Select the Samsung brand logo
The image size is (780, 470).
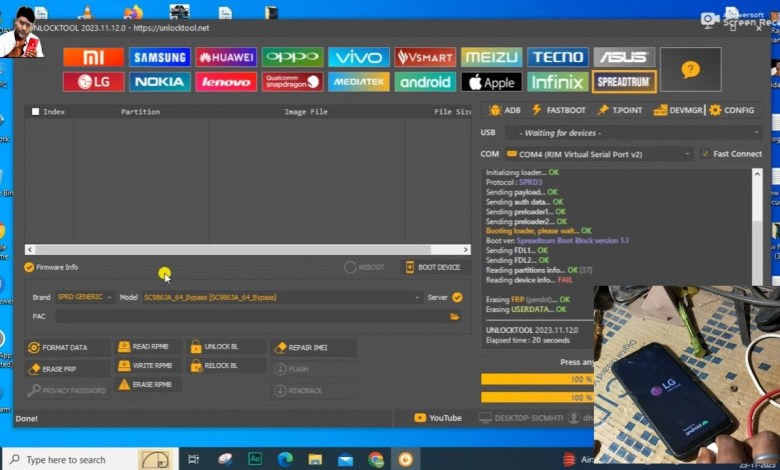(160, 57)
